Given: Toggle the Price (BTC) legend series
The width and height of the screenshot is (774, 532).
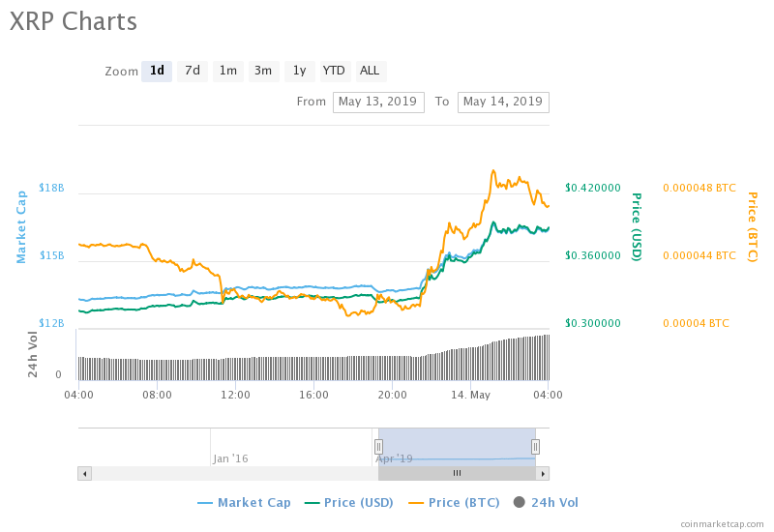Looking at the screenshot, I should 454,502.
